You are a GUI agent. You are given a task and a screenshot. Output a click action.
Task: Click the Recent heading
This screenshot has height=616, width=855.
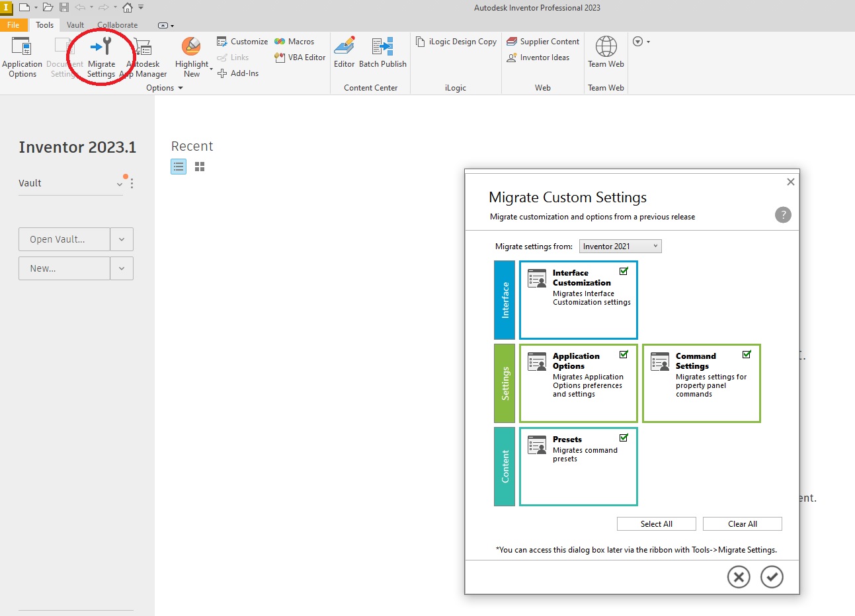coord(192,146)
